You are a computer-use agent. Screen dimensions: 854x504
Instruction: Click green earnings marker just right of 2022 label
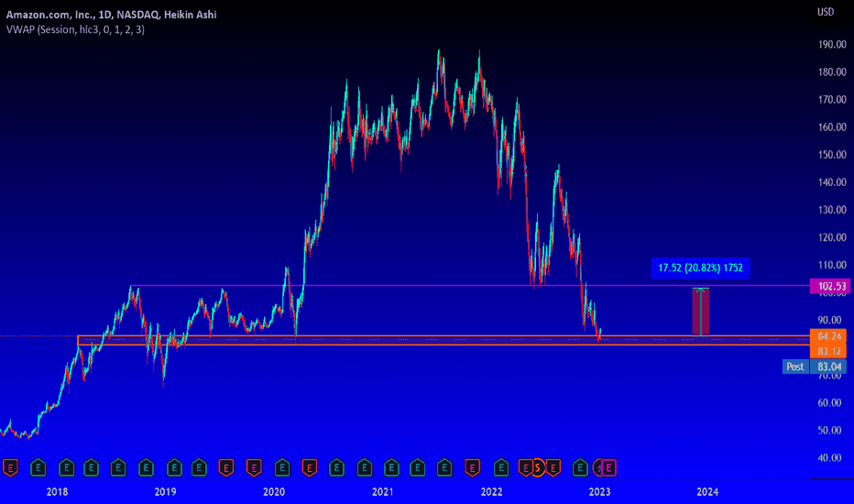(x=501, y=467)
